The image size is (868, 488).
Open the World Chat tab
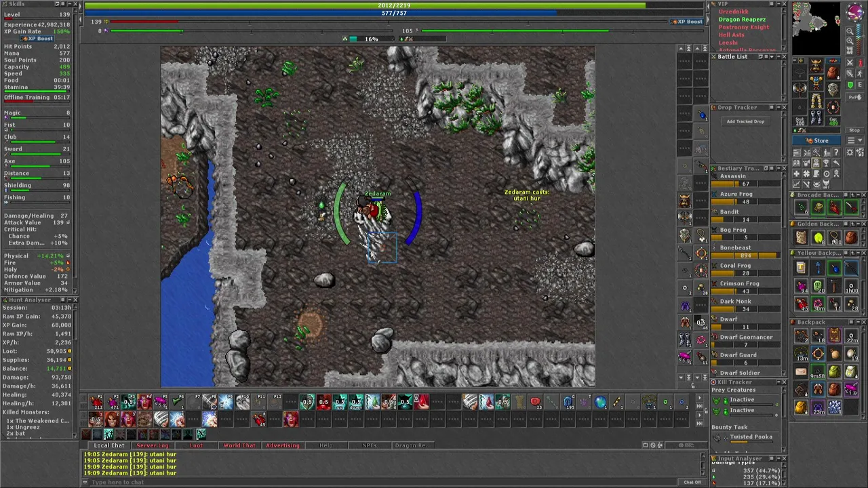(239, 445)
